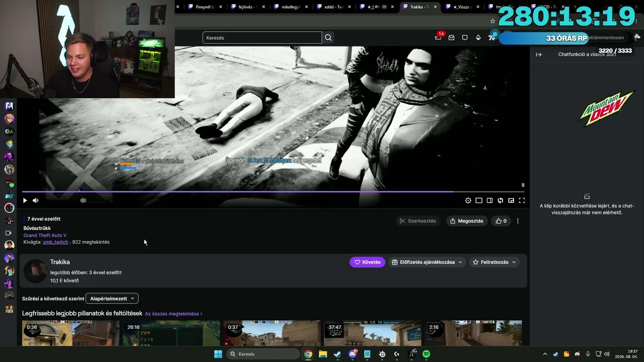Open the microphone icon in system tray
Screen dimensions: 644x362
[x=588, y=354]
